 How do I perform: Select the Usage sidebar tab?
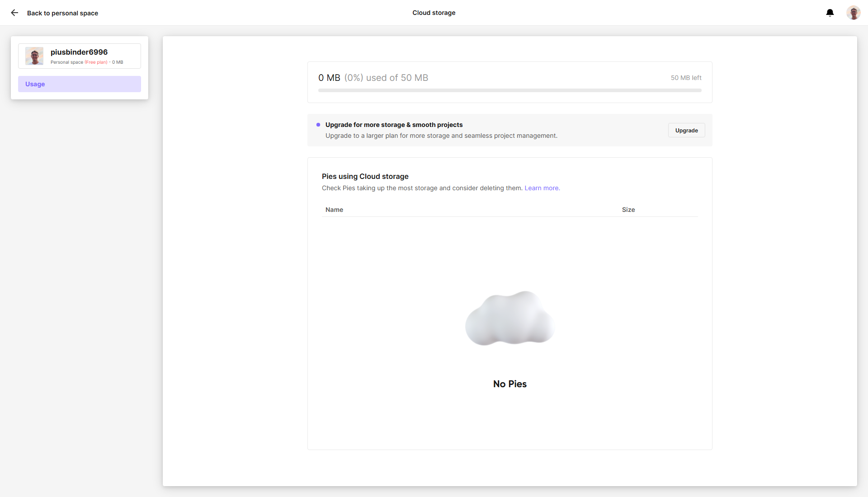[x=80, y=84]
